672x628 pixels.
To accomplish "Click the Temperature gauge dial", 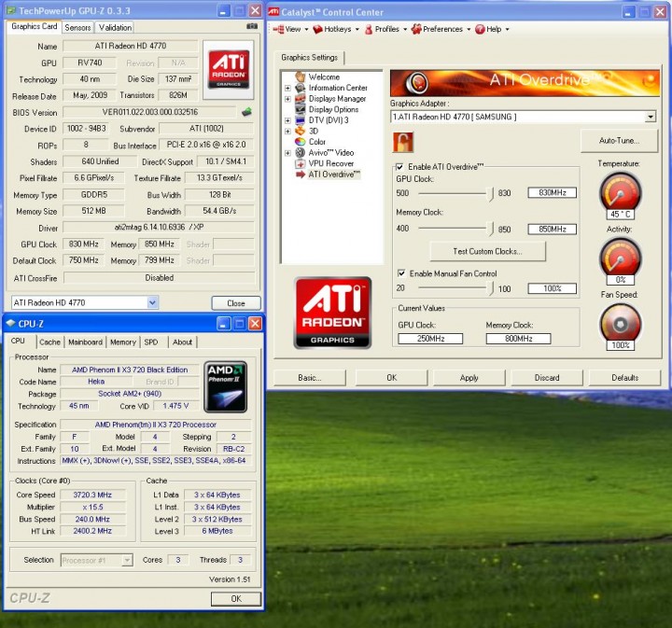I will pos(620,193).
